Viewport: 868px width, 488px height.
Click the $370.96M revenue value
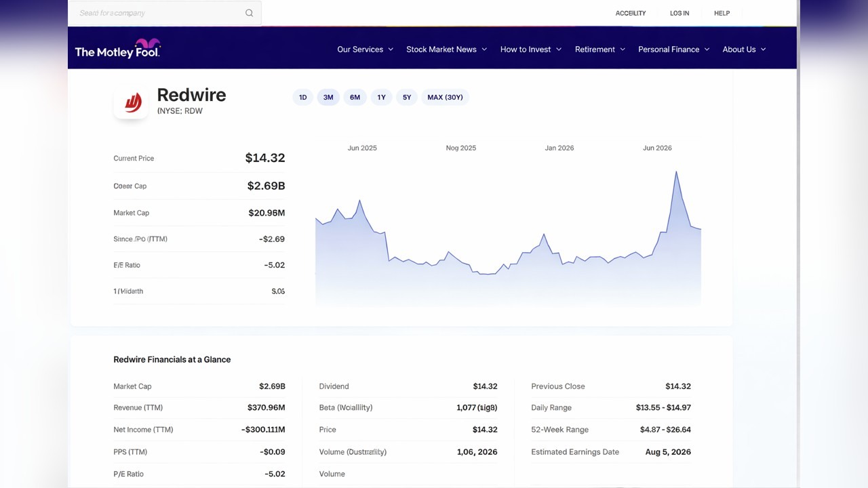pyautogui.click(x=267, y=408)
